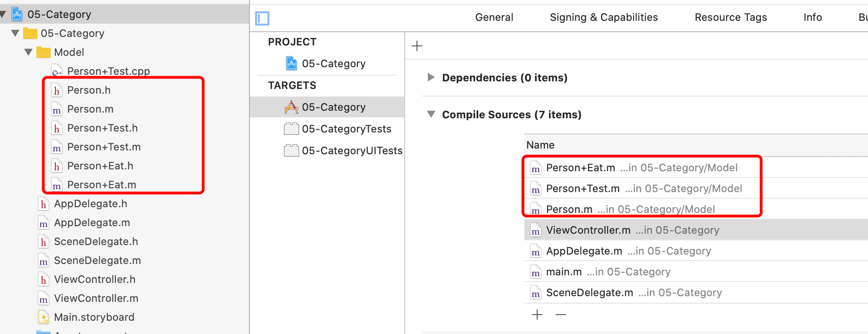868x334 pixels.
Task: Click the plus button under Compile Sources
Action: pyautogui.click(x=537, y=315)
